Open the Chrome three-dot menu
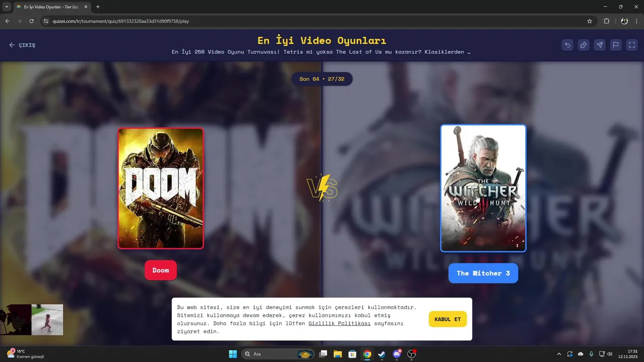Screen dimensions: 644x362 coord(637,21)
